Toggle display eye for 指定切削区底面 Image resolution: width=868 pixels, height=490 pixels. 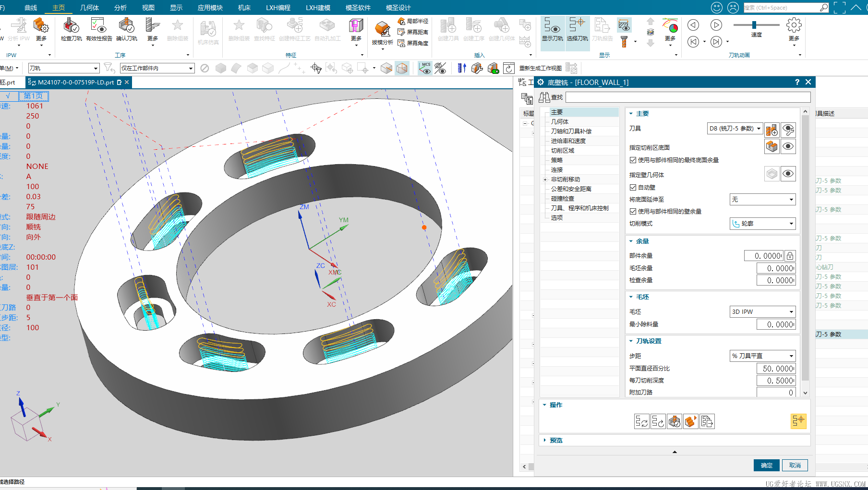click(788, 146)
